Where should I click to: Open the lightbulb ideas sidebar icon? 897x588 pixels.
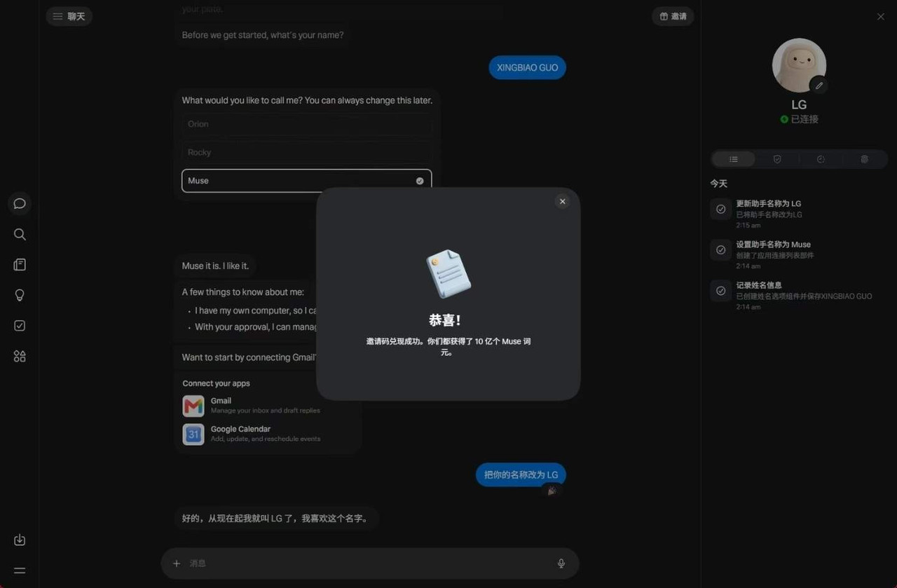(x=20, y=295)
